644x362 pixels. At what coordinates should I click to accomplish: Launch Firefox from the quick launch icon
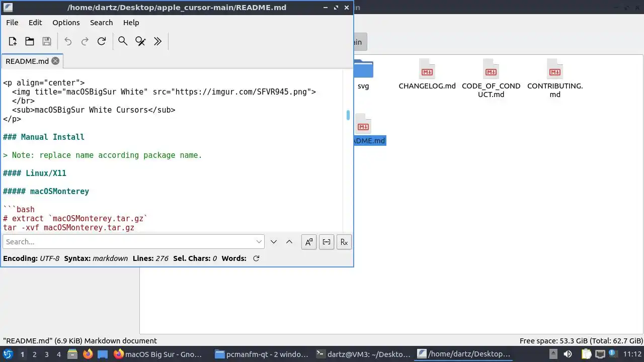88,354
